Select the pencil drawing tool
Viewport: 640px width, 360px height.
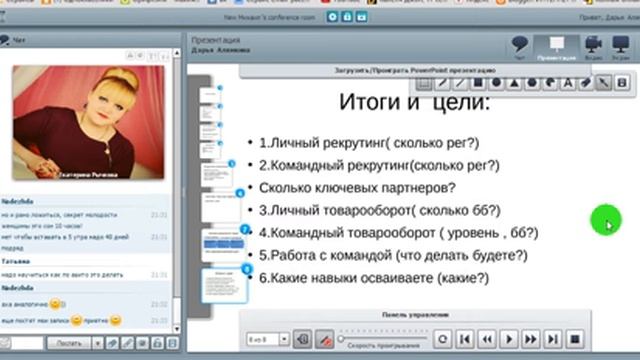pos(442,83)
